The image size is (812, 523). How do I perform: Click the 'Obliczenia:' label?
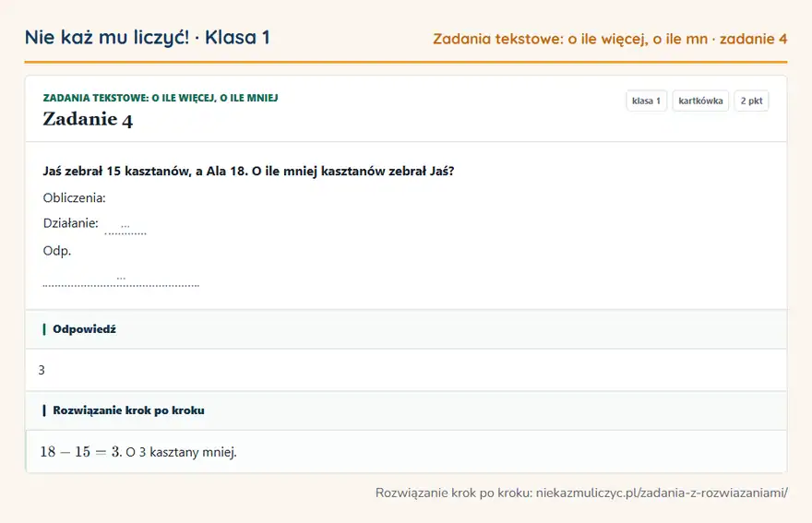(74, 197)
